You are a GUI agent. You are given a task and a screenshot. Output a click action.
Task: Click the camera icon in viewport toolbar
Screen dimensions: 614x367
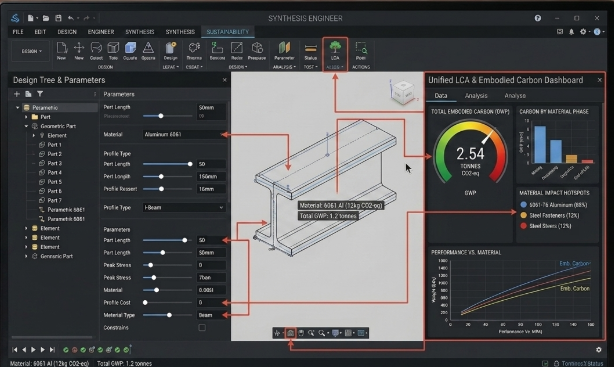coord(290,333)
